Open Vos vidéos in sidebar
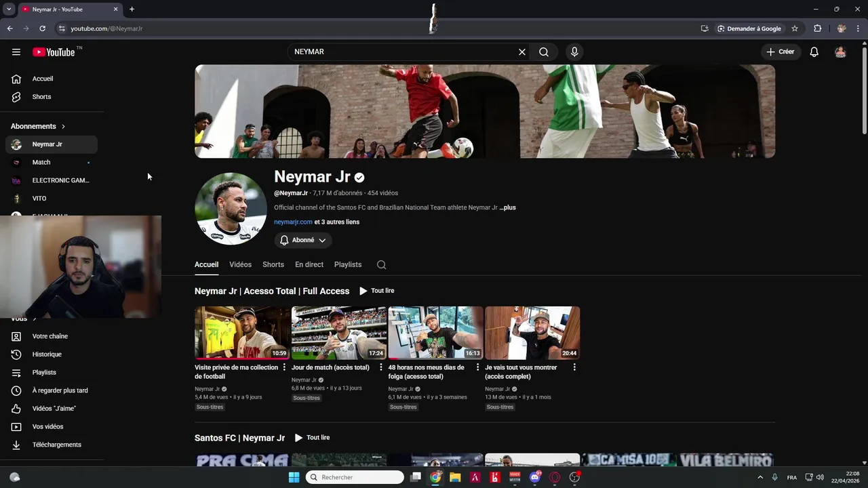Viewport: 868px width, 488px height. (52, 427)
